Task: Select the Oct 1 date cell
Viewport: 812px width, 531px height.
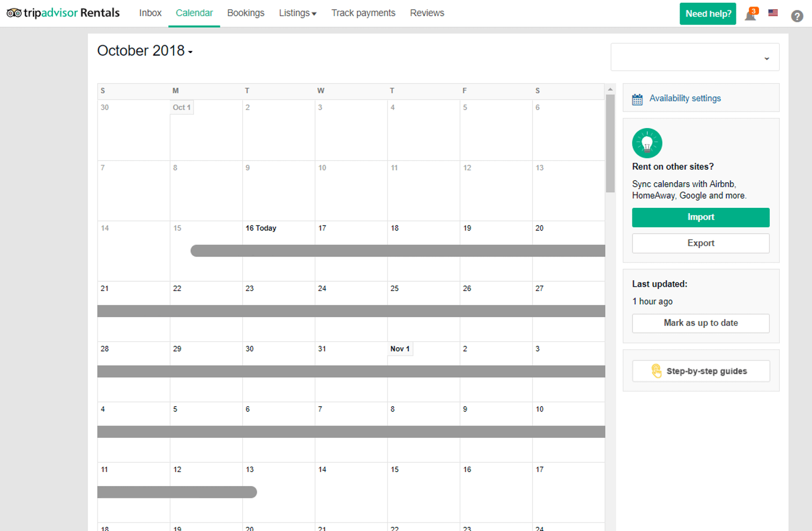Action: 206,130
